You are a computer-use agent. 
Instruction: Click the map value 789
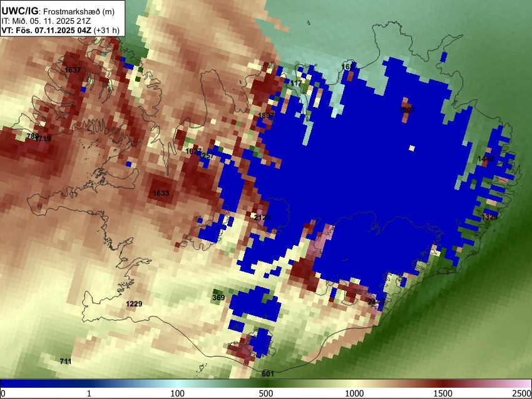pos(32,136)
